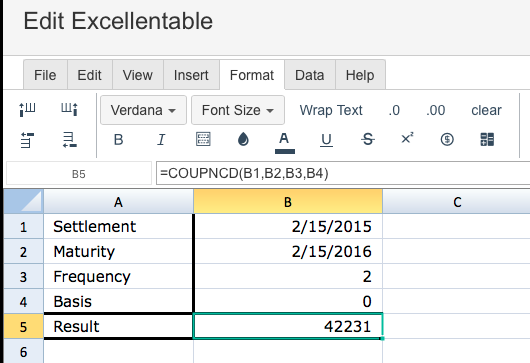Open the text color picker A
Screen dimensions: 530x363
[x=285, y=142]
